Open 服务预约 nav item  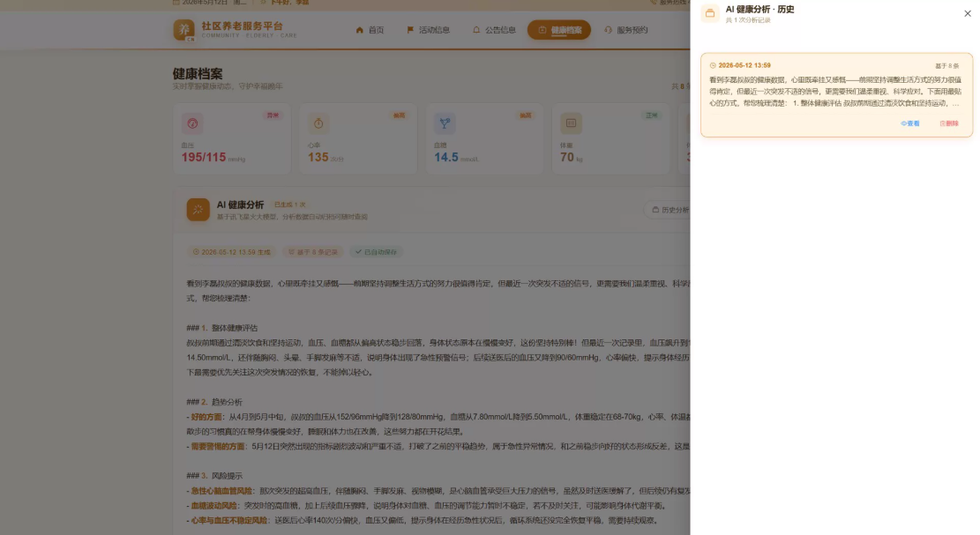(625, 30)
